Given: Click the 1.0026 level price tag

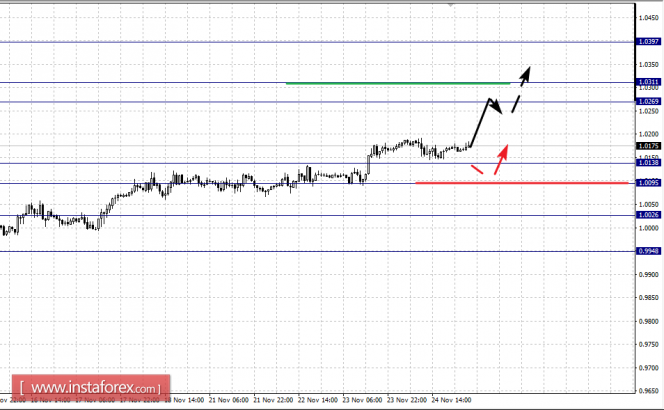Looking at the screenshot, I should (x=648, y=215).
